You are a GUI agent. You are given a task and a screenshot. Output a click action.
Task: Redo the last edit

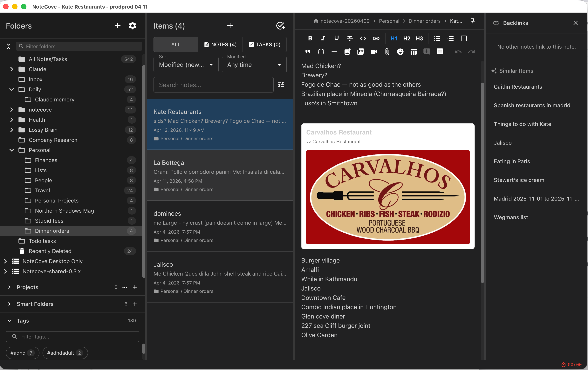pos(471,51)
